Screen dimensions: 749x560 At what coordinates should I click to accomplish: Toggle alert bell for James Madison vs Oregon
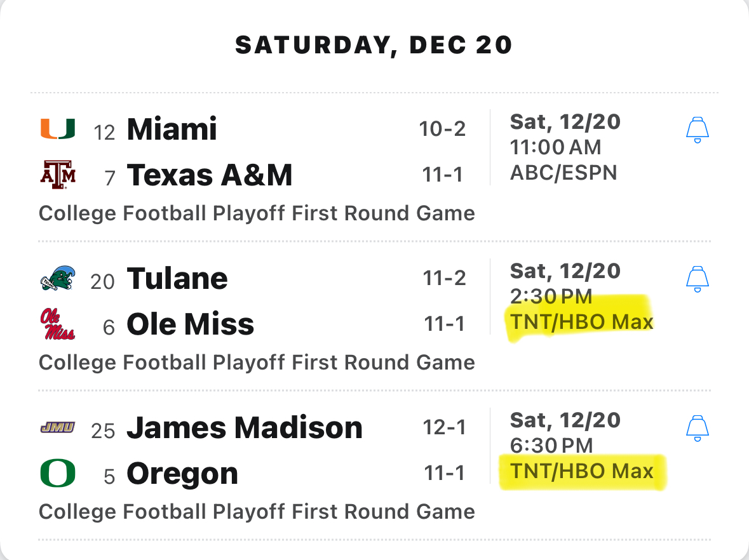(698, 428)
